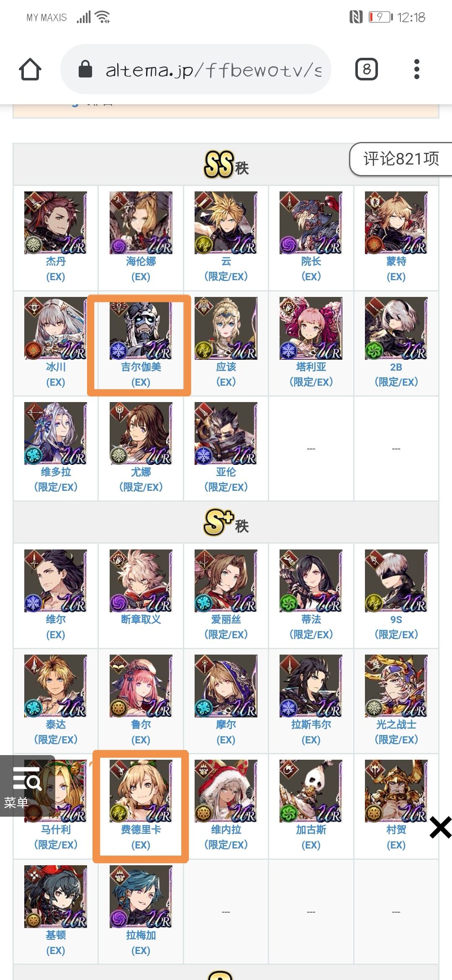Tap the 断章取义 character icon
The image size is (452, 980).
141,581
